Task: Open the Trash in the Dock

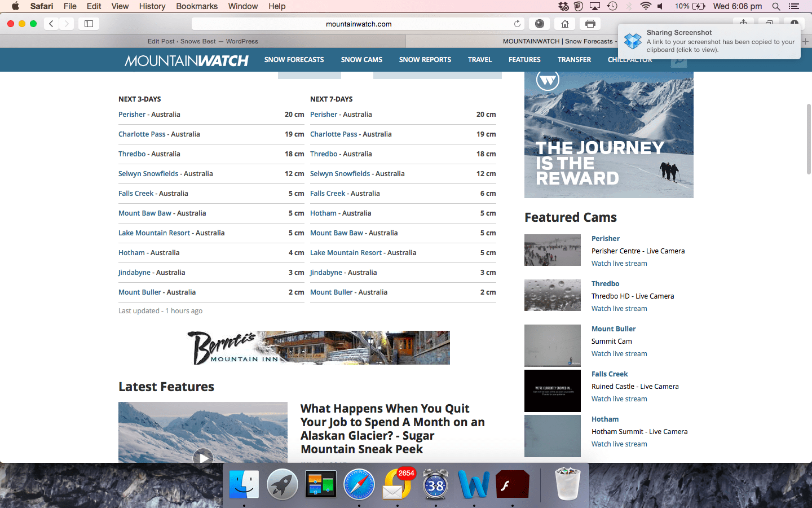Action: tap(567, 484)
